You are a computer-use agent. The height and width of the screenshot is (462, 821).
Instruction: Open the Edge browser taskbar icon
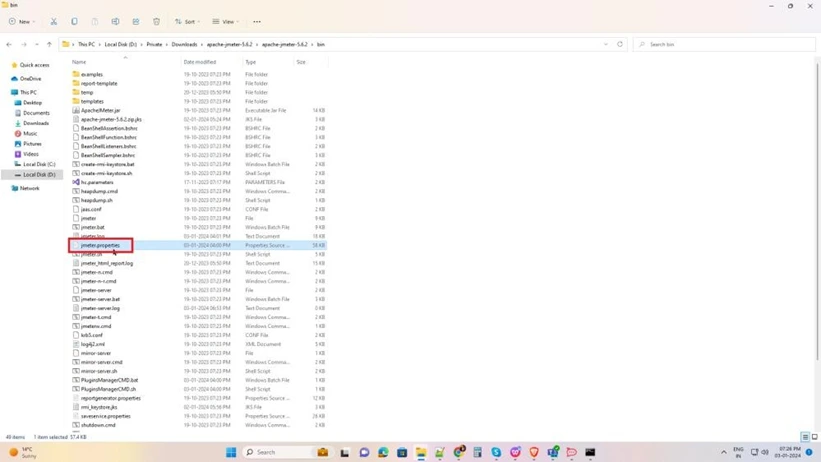pyautogui.click(x=383, y=452)
